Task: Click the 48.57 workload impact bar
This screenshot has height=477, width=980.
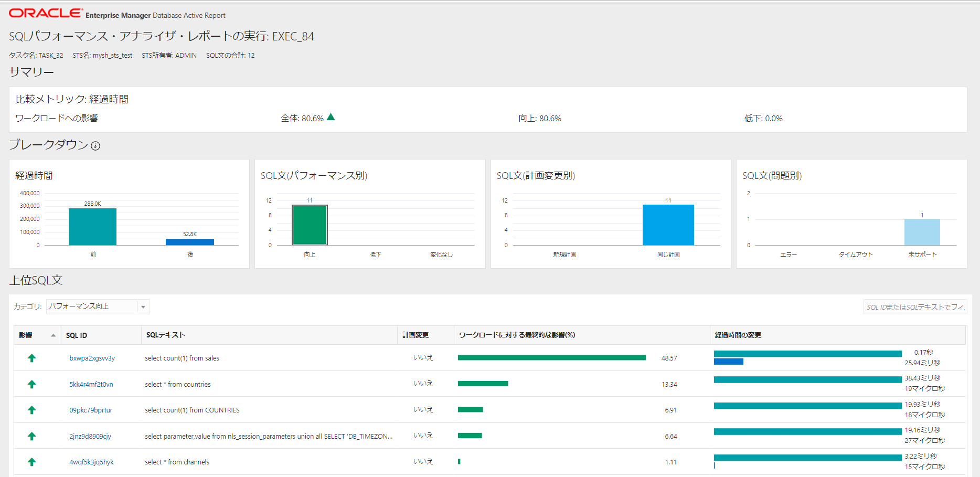Action: pos(551,357)
